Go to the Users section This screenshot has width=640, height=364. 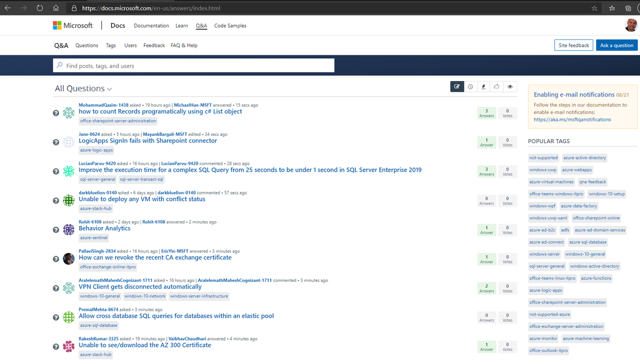[130, 45]
